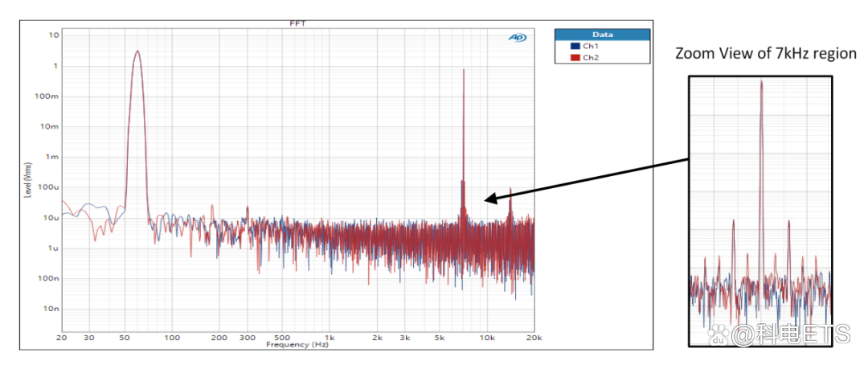Click the 100 frequency axis tick label
Viewport: 868px width, 365px height.
point(172,338)
